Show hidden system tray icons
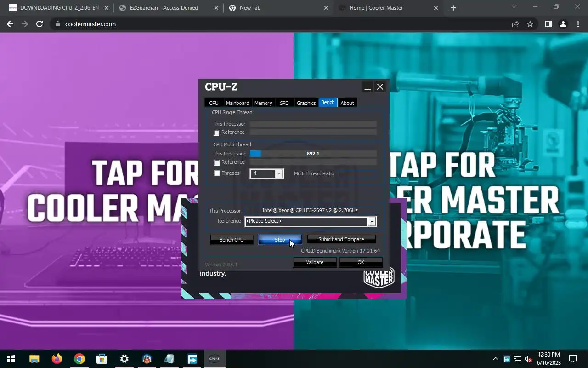Image resolution: width=588 pixels, height=368 pixels. [x=496, y=359]
